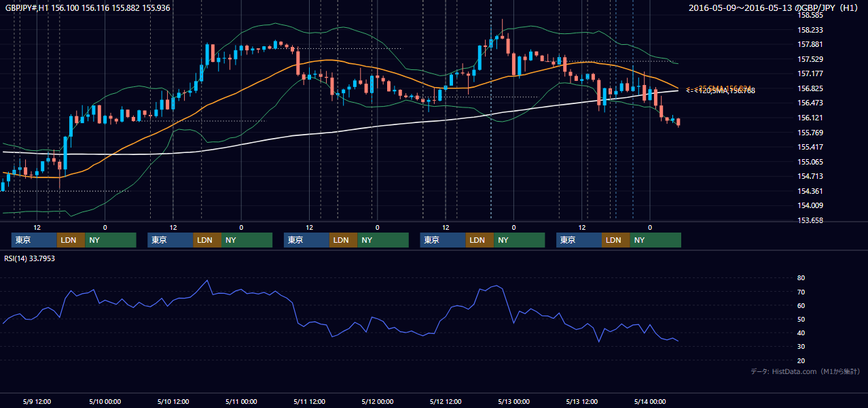
Task: Select the 157.881 price level
Action: click(x=810, y=45)
